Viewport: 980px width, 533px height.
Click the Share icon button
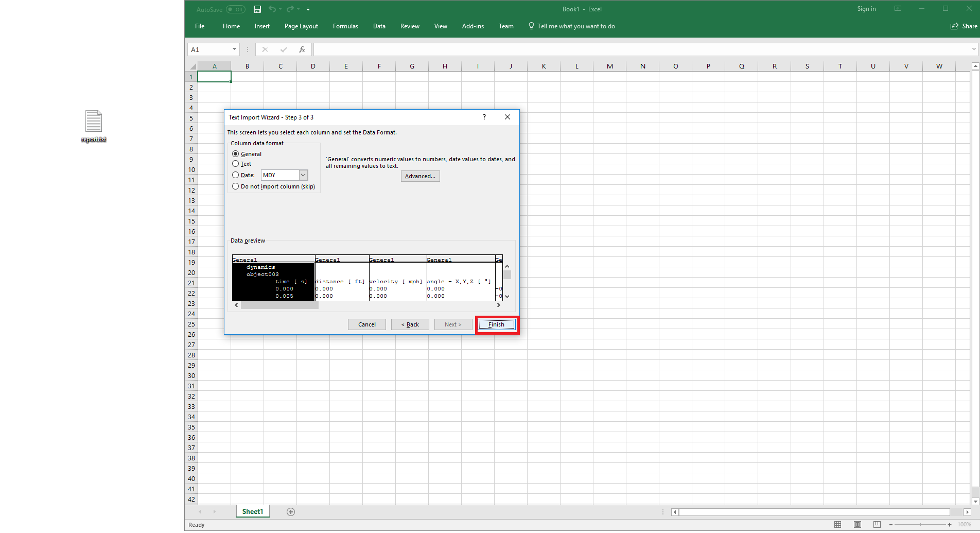(x=964, y=26)
